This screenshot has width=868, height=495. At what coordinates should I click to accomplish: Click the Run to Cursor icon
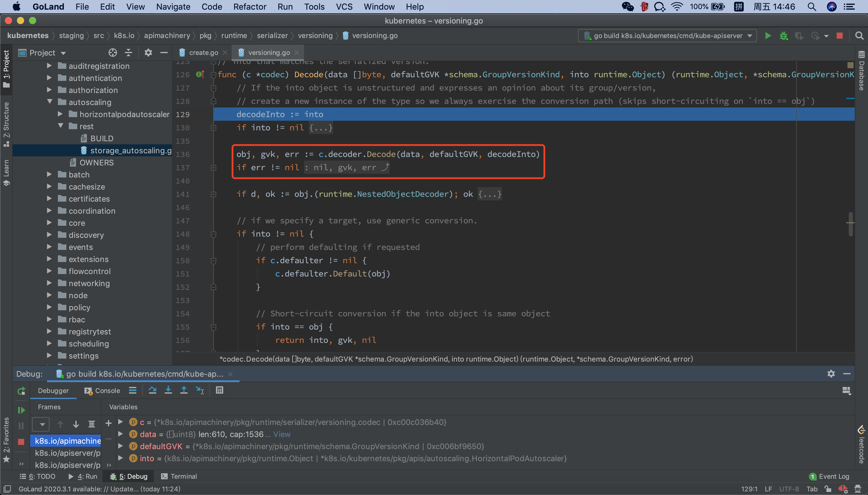[x=200, y=390]
